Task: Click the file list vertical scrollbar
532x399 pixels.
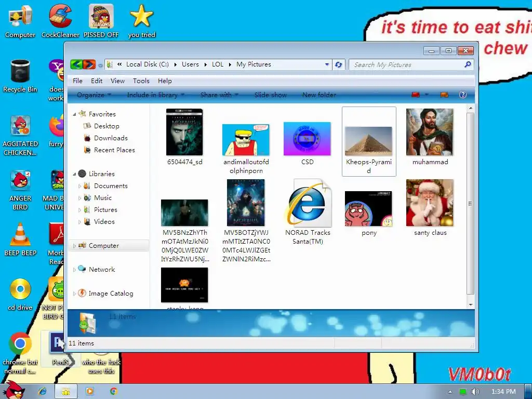Action: 470,204
